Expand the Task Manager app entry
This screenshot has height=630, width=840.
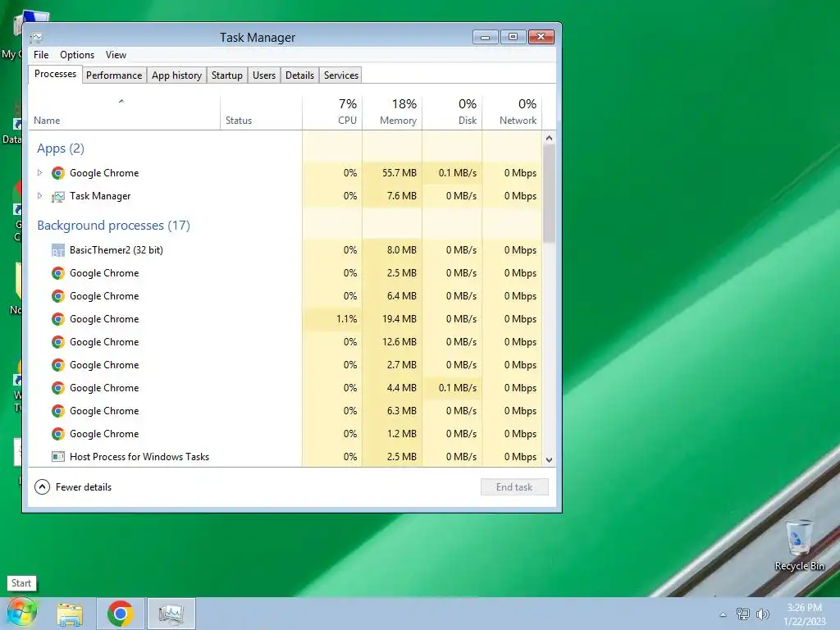pyautogui.click(x=39, y=196)
